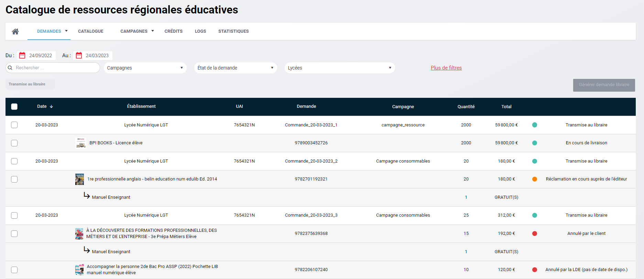Screen dimensions: 644x279
Task: Toggle the select-all checkbox in header
Action: tap(14, 107)
